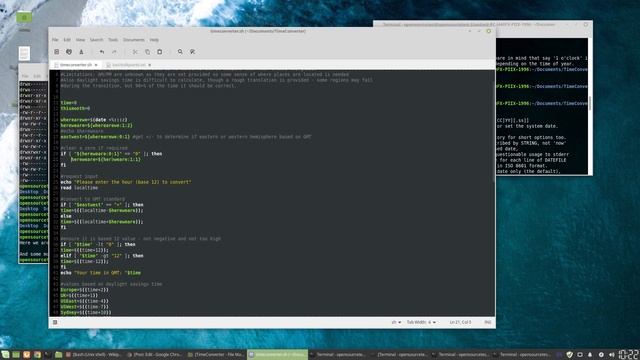Image resolution: width=640 pixels, height=360 pixels.
Task: Click the Open file toolbar icon
Action: (x=69, y=52)
